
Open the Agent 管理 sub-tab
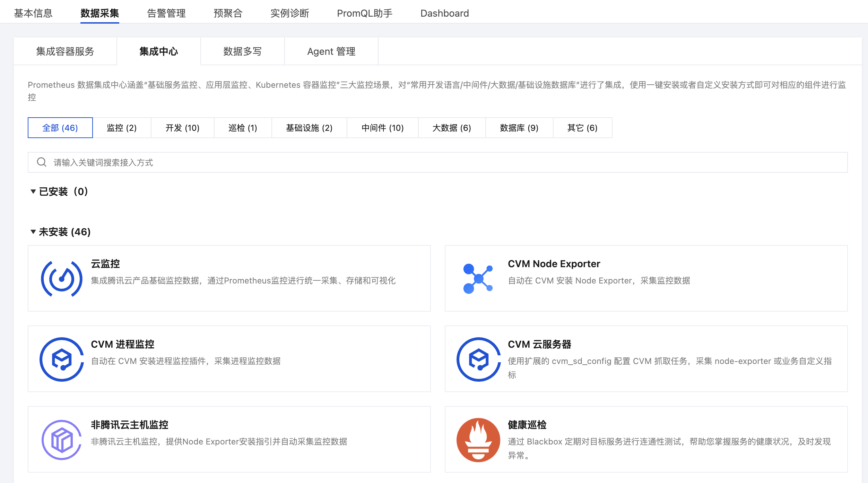coord(331,51)
